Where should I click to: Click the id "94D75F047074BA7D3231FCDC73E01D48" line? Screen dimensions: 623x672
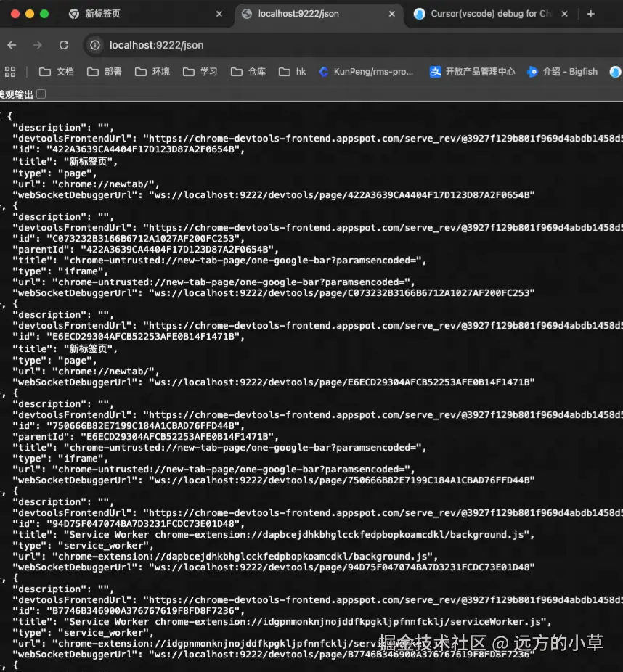click(x=129, y=524)
